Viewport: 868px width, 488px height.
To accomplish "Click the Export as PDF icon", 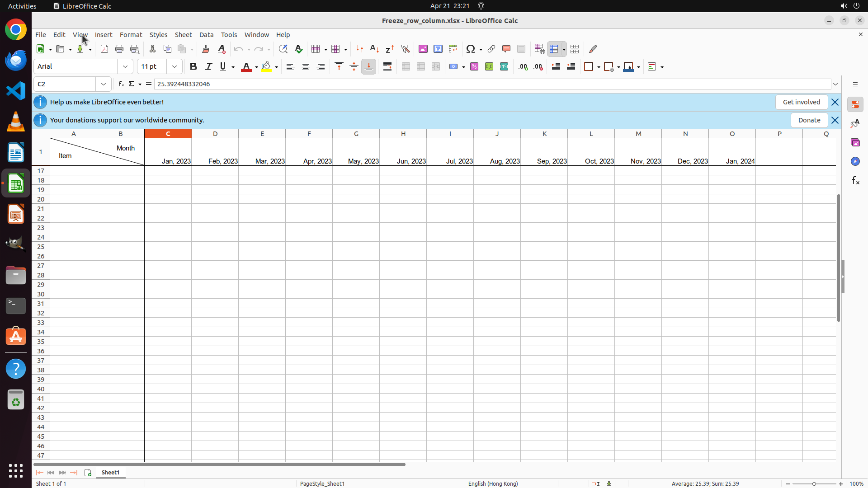I will [104, 49].
